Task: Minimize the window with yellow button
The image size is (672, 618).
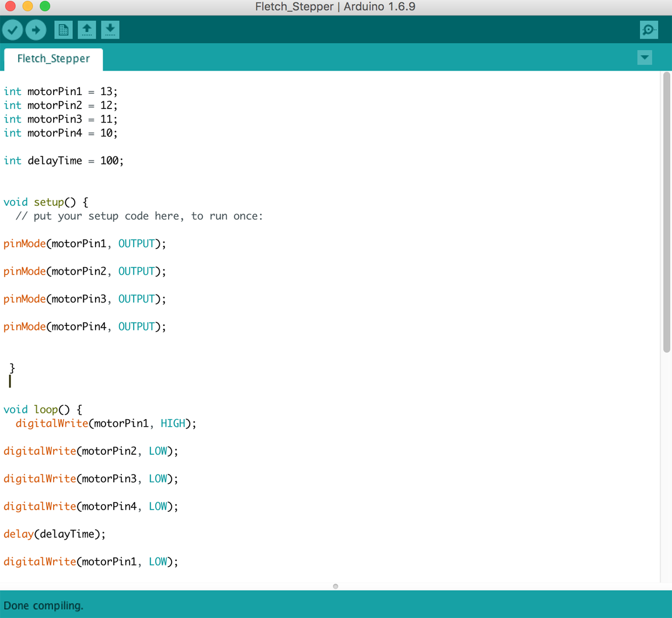Action: (27, 6)
